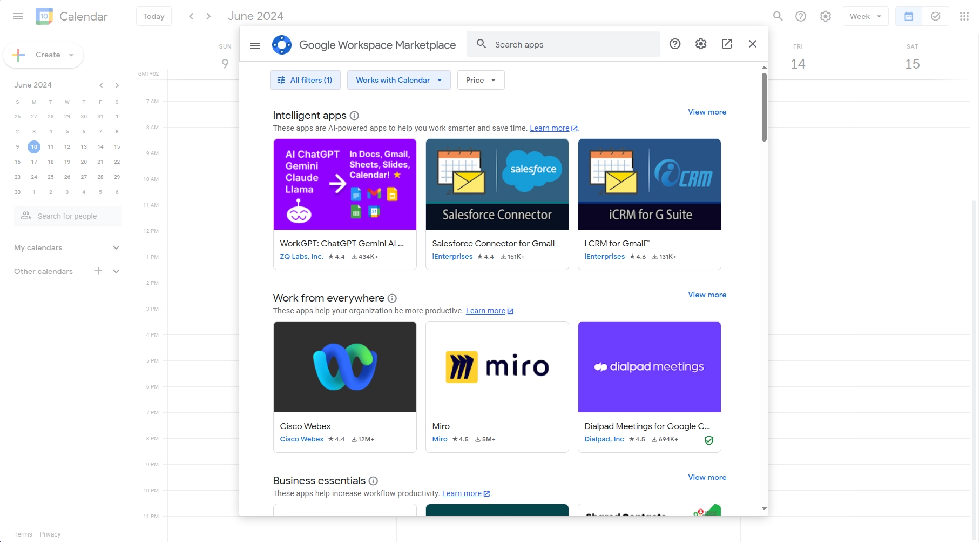
Task: Open the Miro app thumbnail
Action: [497, 367]
